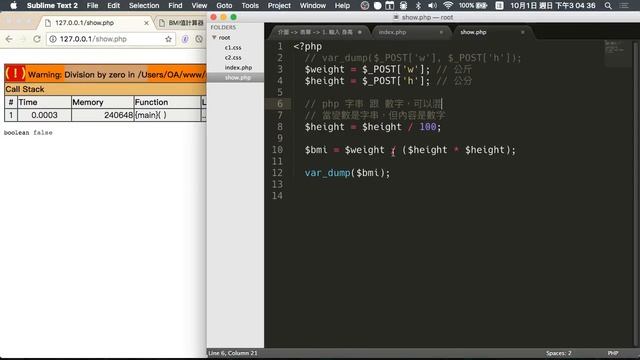640x360 pixels.
Task: Bookmark this page with the star icon
Action: pos(169,39)
